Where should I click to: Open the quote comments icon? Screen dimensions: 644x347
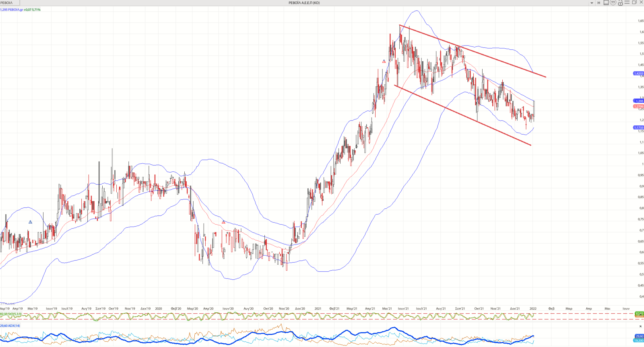pos(613,3)
